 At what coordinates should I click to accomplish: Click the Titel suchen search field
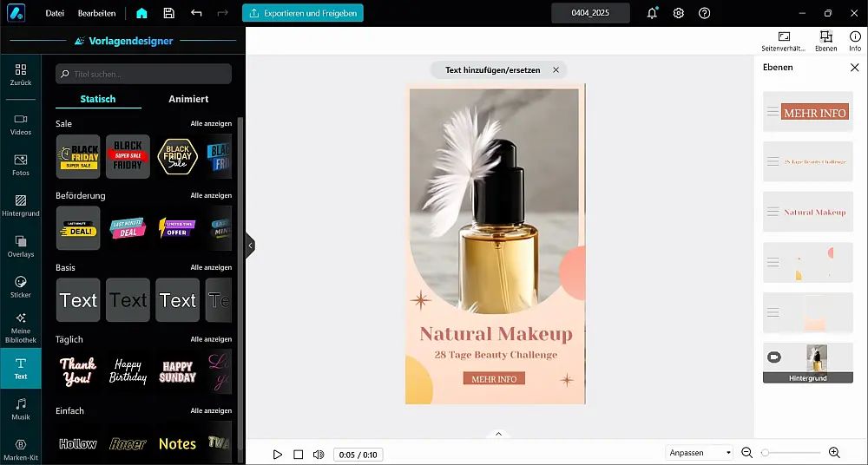[x=143, y=74]
